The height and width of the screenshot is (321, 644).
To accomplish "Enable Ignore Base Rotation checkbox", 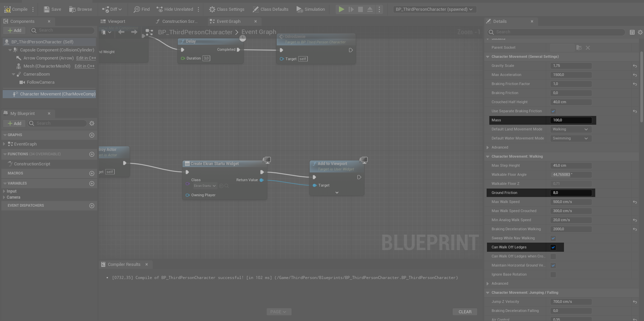I will (x=553, y=275).
